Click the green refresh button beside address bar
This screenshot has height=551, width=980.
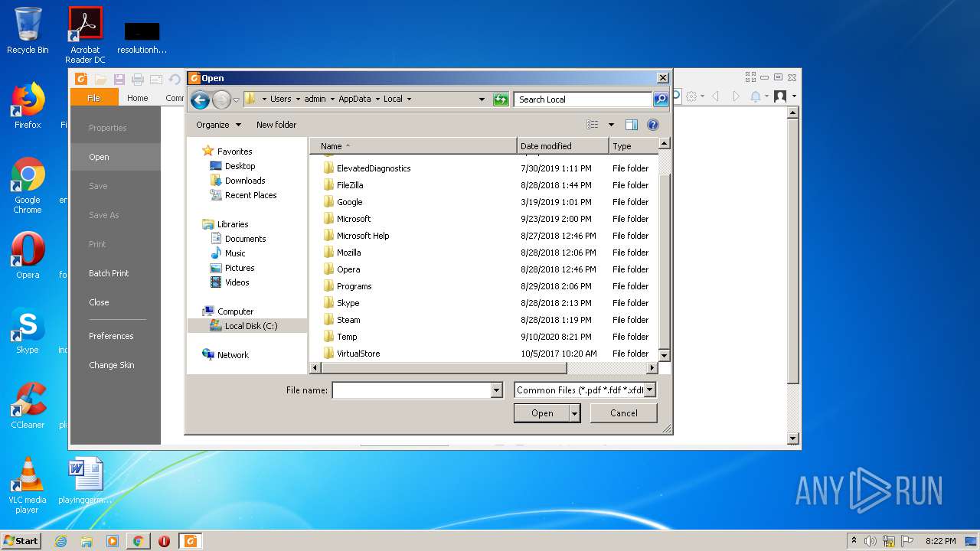(x=501, y=99)
